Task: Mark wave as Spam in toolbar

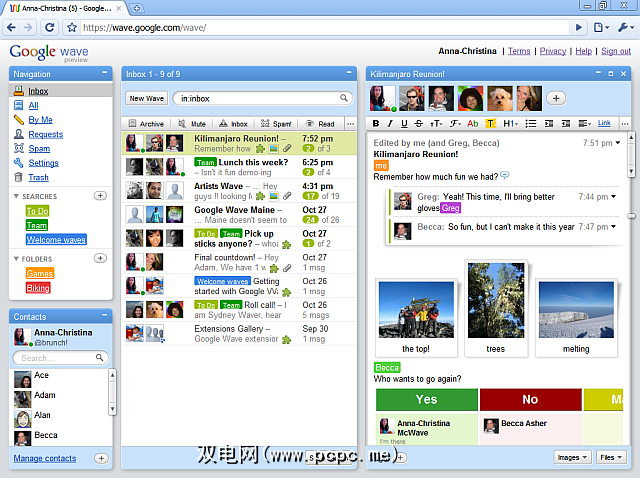Action: coord(276,124)
